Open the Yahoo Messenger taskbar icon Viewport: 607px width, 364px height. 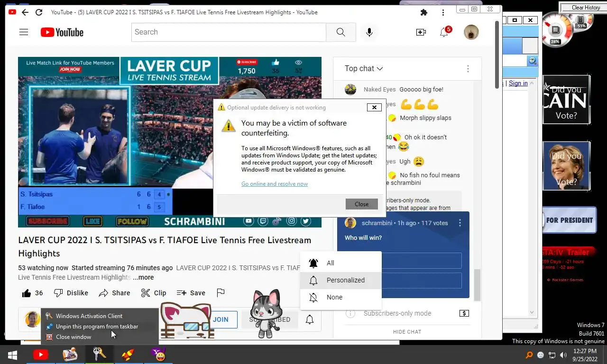tap(158, 355)
